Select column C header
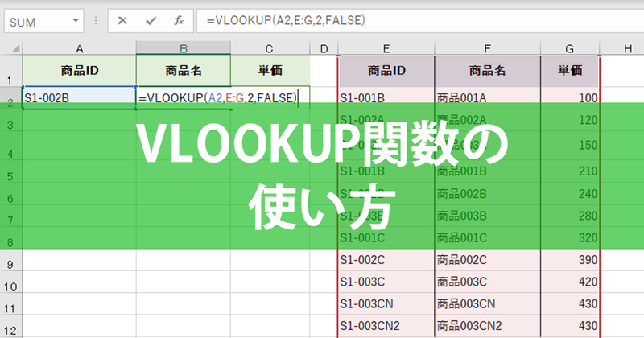Screen dimensions: 644x338 [270, 48]
